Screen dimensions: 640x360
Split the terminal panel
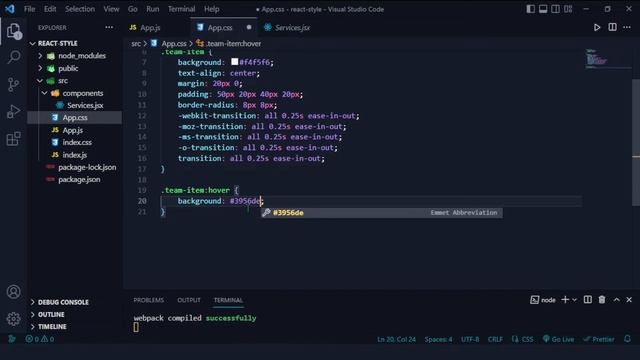coord(588,300)
